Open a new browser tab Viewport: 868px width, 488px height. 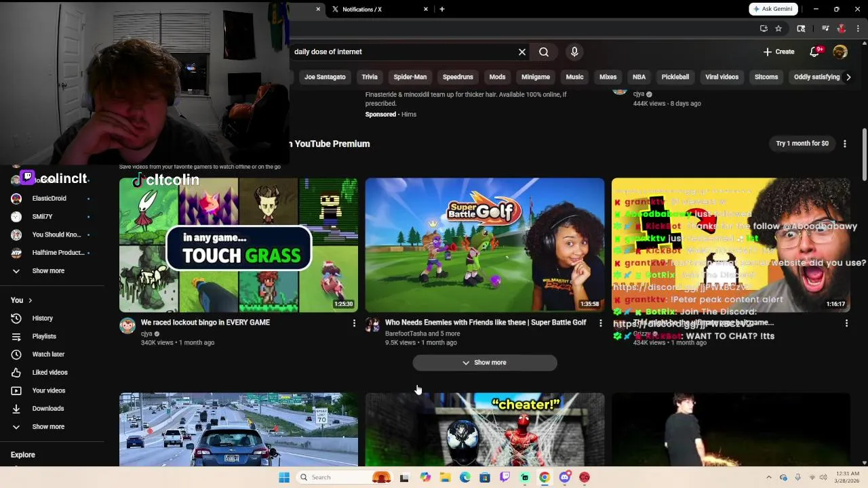[x=442, y=9]
